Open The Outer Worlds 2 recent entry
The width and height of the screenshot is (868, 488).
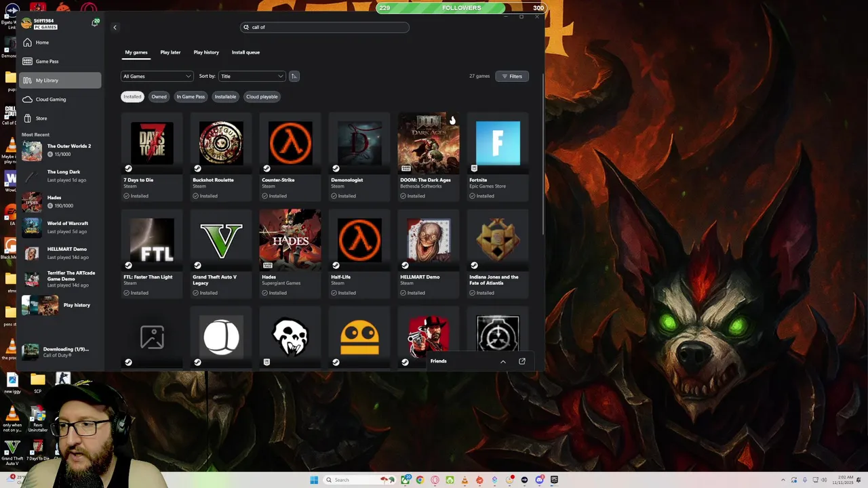(x=60, y=150)
